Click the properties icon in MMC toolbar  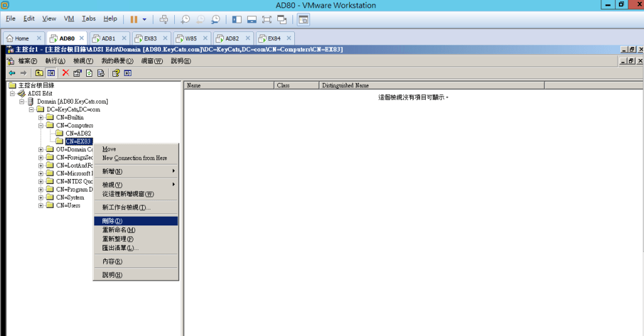77,73
